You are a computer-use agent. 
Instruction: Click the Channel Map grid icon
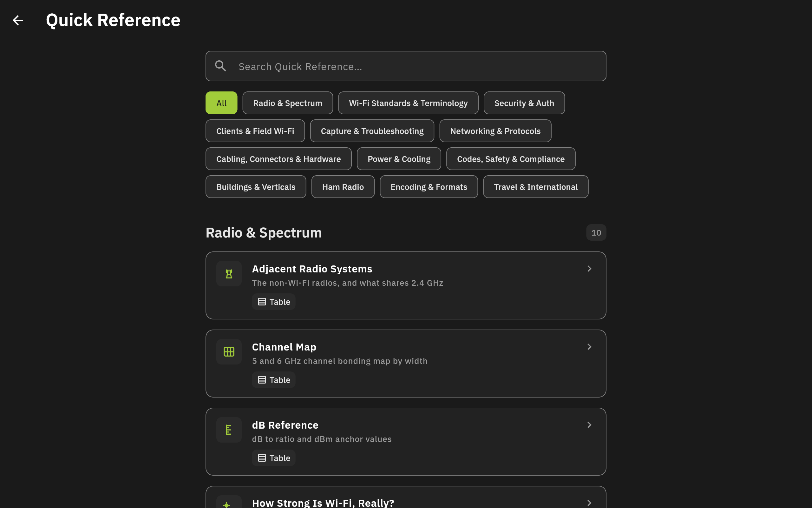(229, 352)
